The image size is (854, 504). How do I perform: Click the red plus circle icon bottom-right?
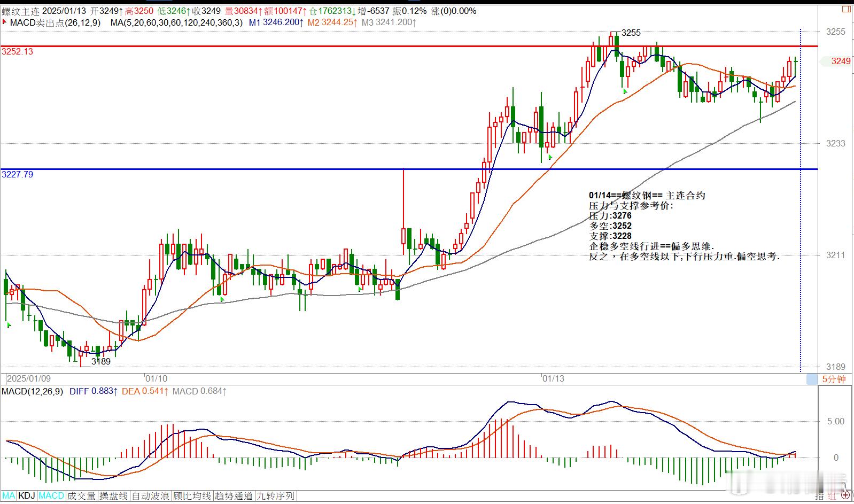[x=845, y=496]
